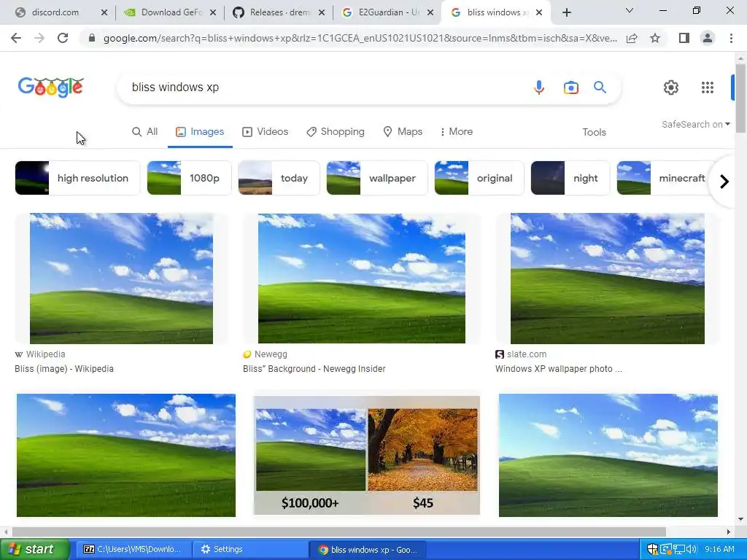Click the volume icon in system tray
The width and height of the screenshot is (747, 560).
pos(692,549)
